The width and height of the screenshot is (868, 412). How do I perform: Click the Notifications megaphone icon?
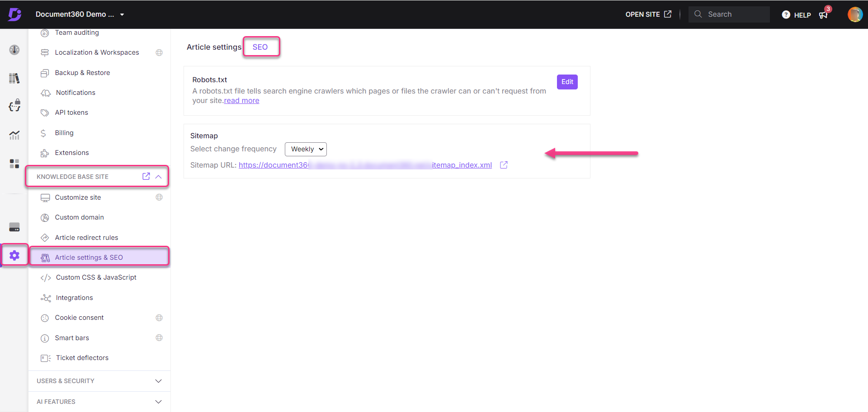tap(46, 93)
